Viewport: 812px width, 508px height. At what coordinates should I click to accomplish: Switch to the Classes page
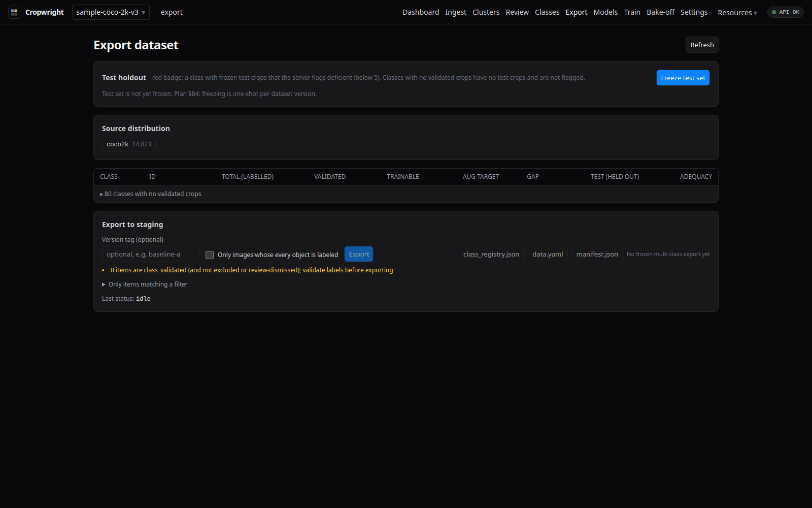[547, 12]
